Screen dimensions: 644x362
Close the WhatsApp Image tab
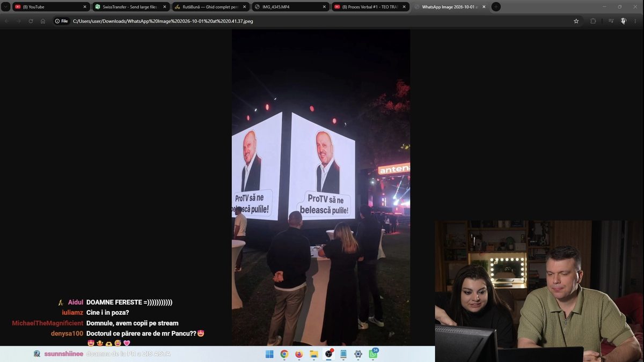pyautogui.click(x=484, y=7)
